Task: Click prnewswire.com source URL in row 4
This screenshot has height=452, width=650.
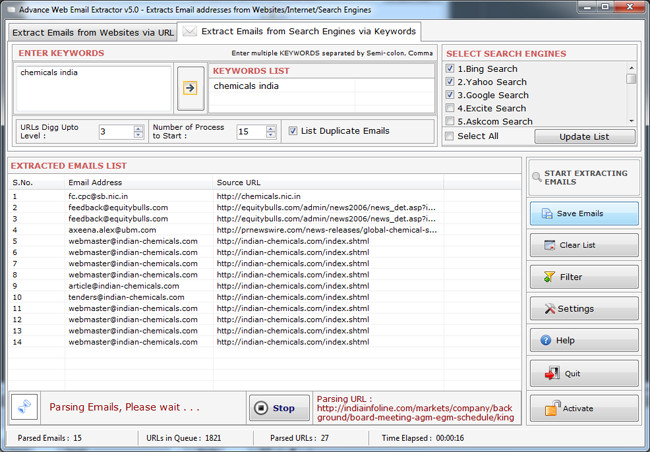Action: [327, 230]
